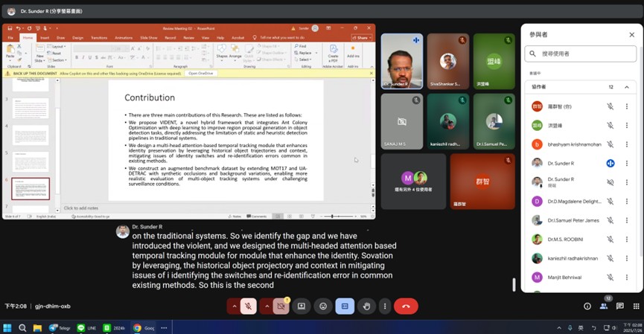Toggle the microphone mute button
The width and height of the screenshot is (644, 334).
[249, 306]
